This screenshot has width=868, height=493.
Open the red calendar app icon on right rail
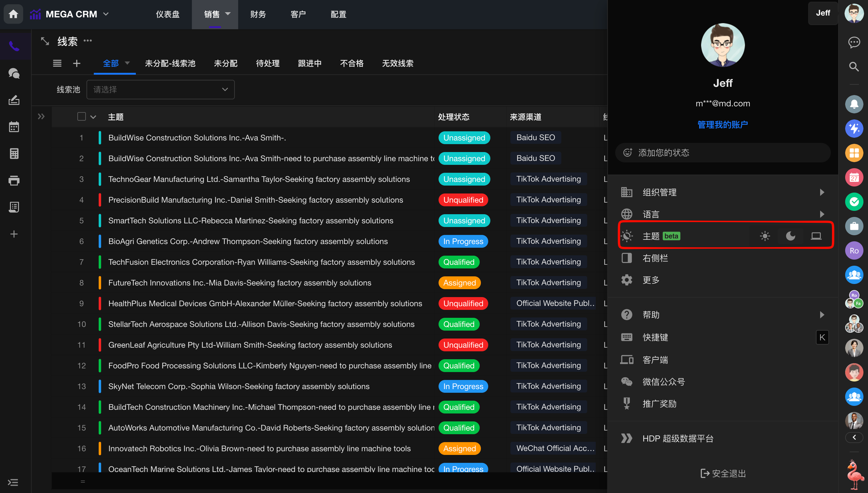pyautogui.click(x=854, y=177)
